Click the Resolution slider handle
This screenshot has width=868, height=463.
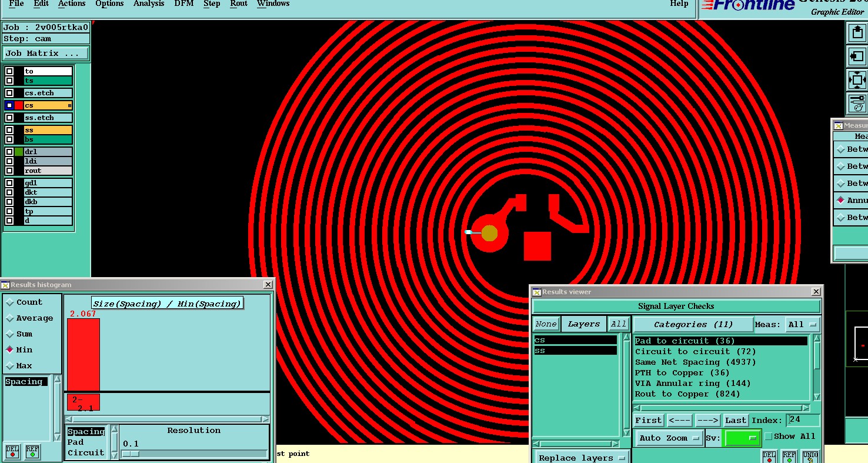point(131,454)
